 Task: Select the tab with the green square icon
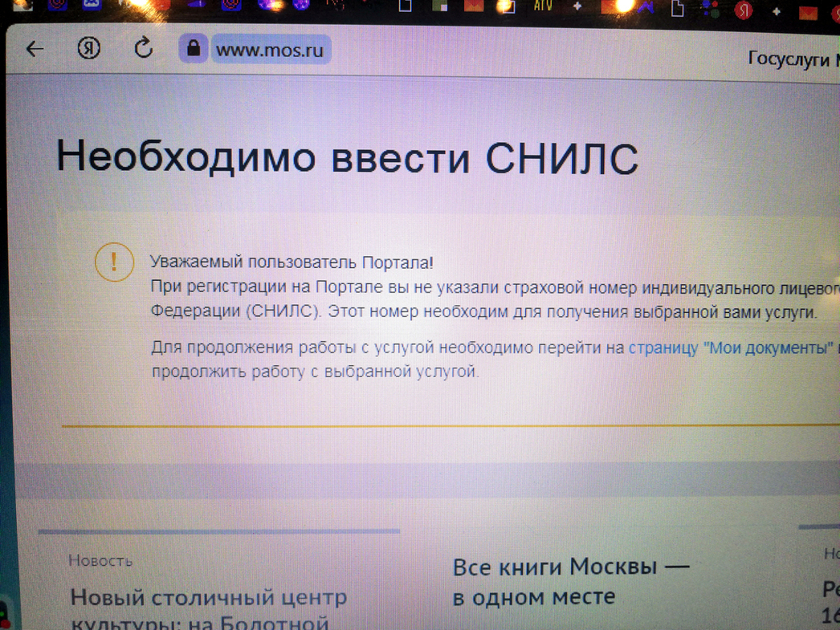439,6
